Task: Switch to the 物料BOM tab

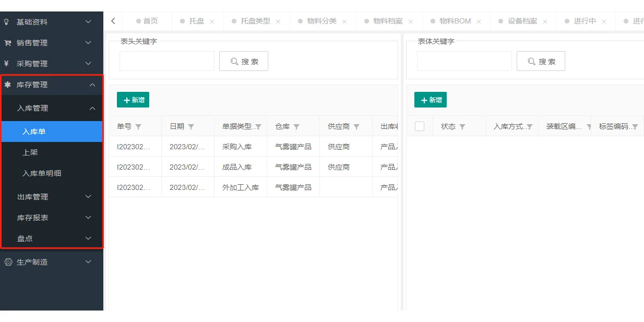Action: [x=454, y=21]
